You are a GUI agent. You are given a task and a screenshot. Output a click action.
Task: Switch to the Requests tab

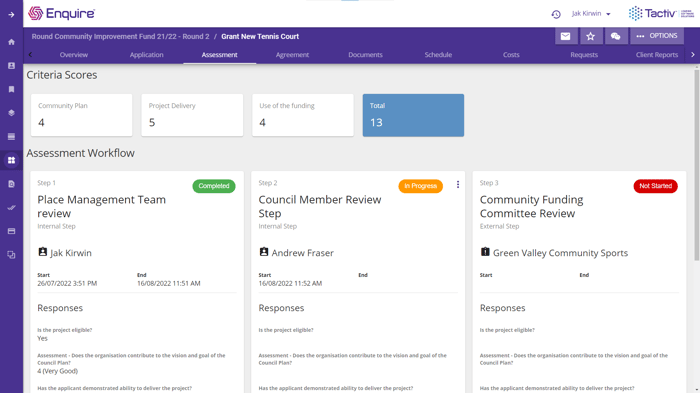(x=584, y=55)
